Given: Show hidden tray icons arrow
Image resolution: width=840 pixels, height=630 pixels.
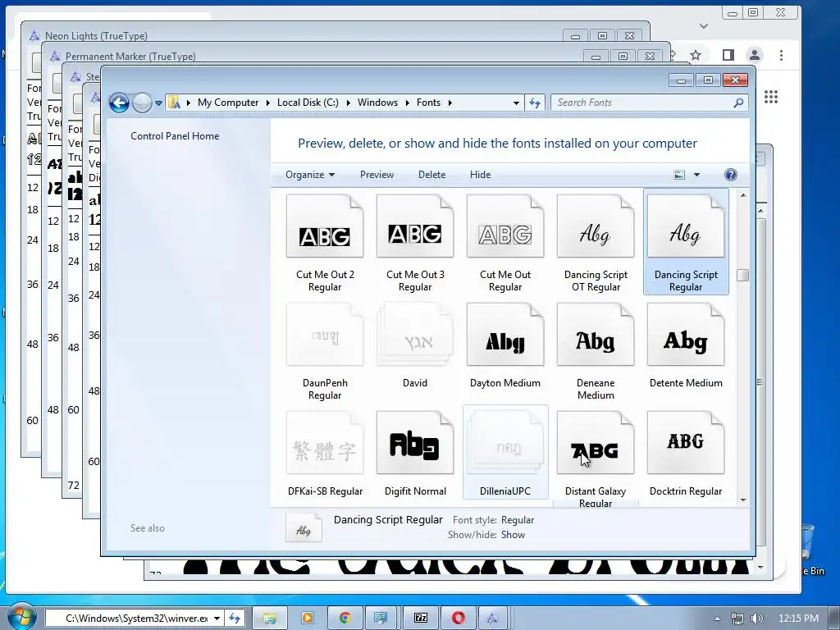Looking at the screenshot, I should coord(717,619).
